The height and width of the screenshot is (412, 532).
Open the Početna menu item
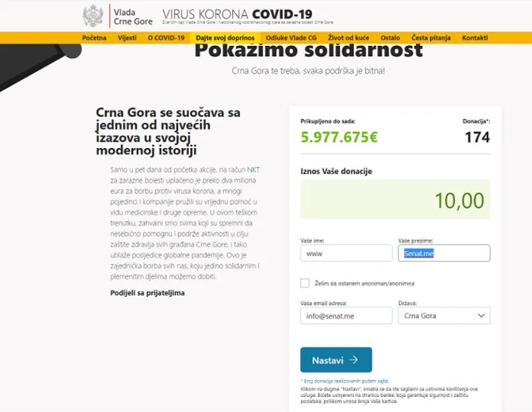click(94, 38)
